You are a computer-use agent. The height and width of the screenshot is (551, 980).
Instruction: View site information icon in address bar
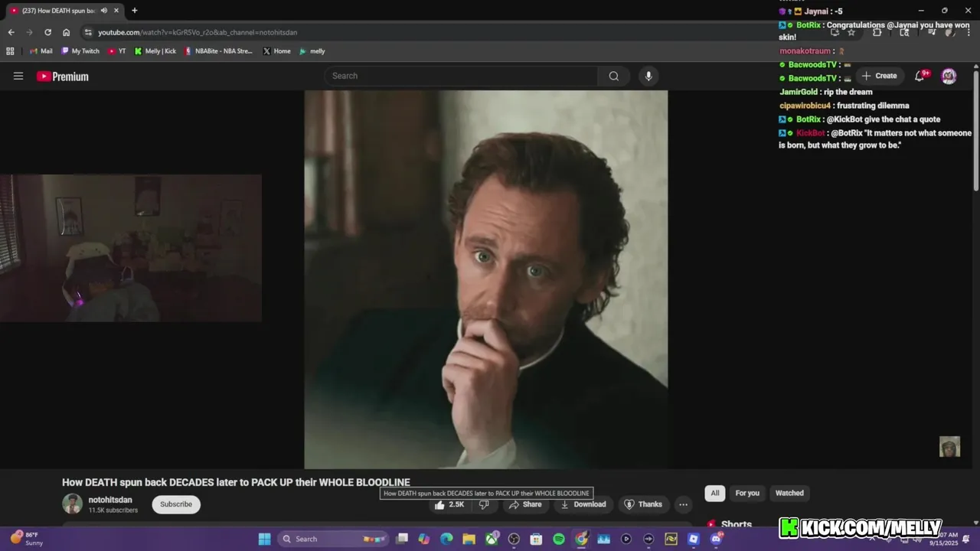click(x=88, y=32)
